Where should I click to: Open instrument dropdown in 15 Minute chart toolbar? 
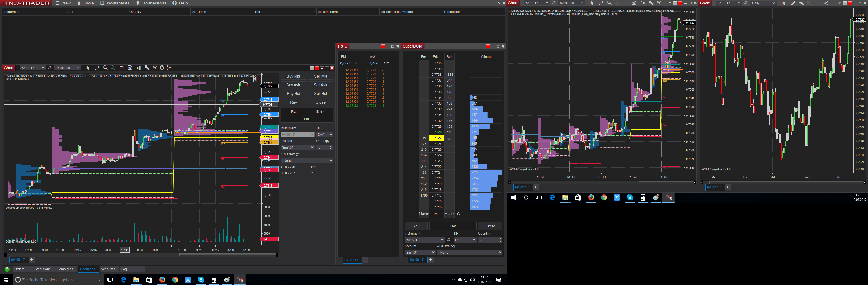[32, 68]
